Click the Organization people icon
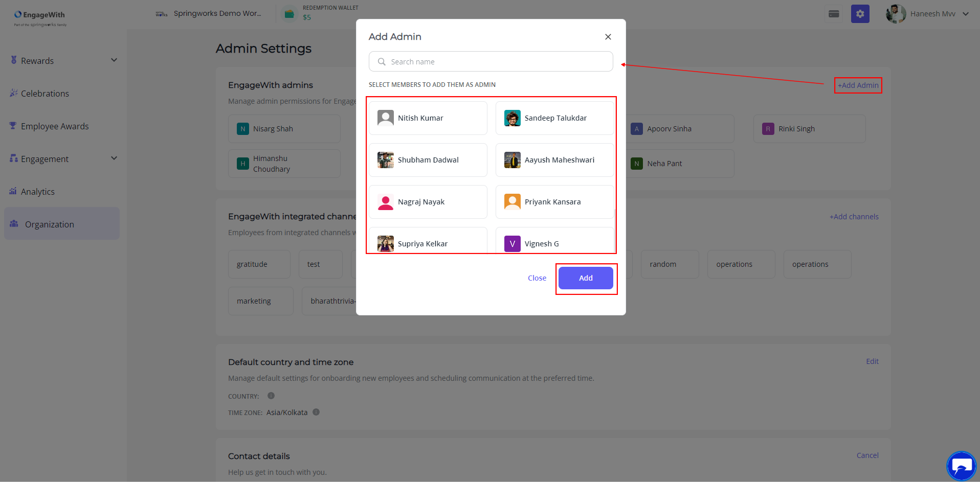This screenshot has height=482, width=980. (x=14, y=224)
